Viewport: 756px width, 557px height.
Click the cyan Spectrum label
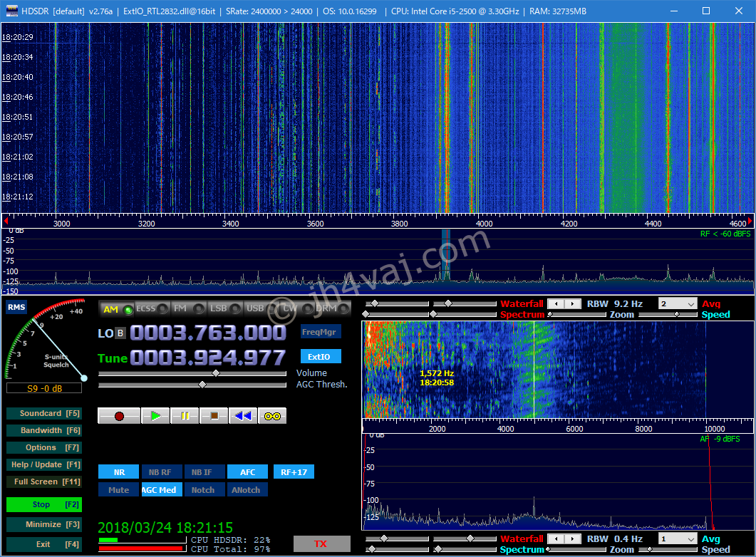coord(522,550)
